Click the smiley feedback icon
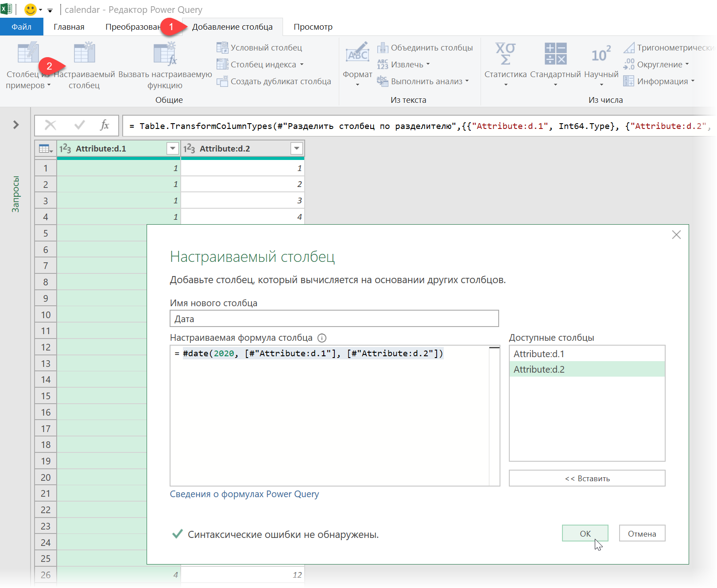This screenshot has height=588, width=717. [30, 9]
